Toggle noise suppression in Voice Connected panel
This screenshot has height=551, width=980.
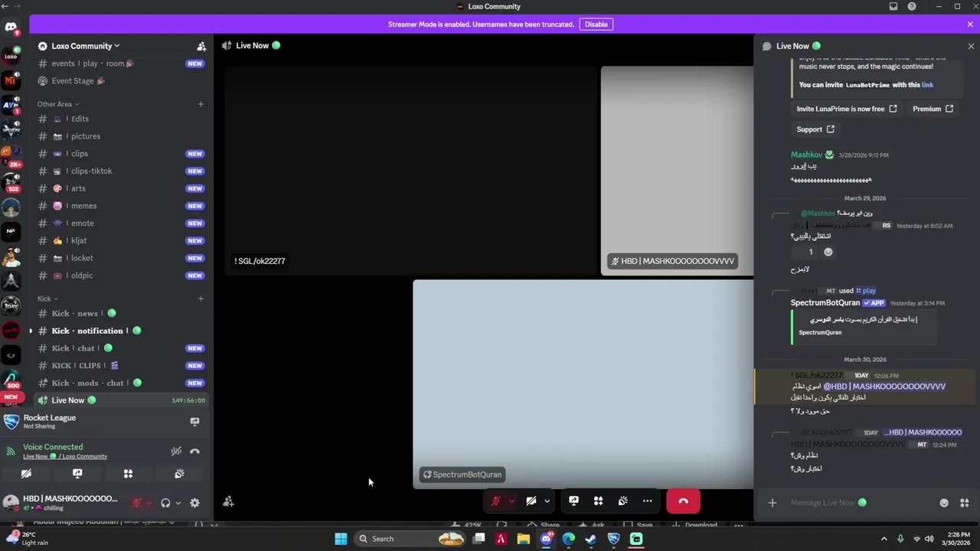coord(176,452)
